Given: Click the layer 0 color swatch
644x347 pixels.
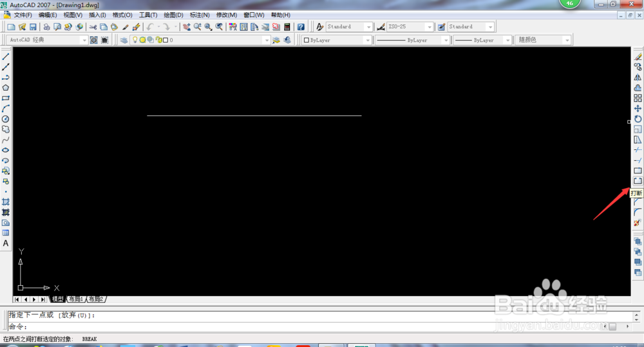Looking at the screenshot, I should (166, 40).
